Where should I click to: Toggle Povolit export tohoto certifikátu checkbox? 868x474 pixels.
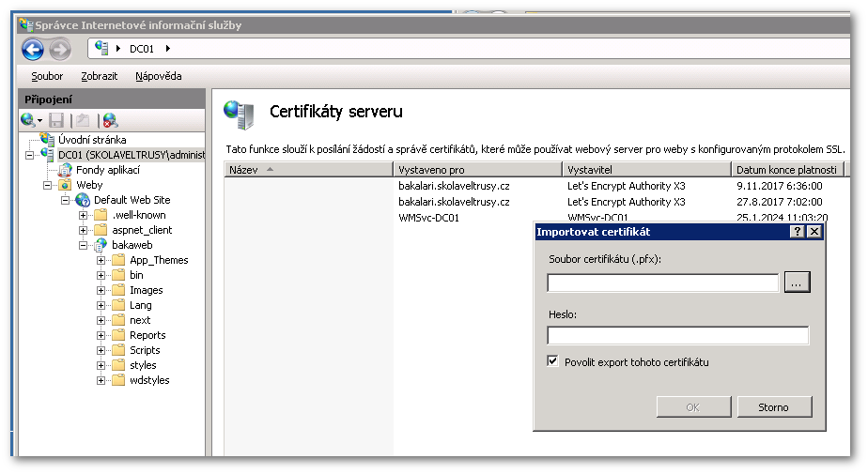tap(552, 361)
